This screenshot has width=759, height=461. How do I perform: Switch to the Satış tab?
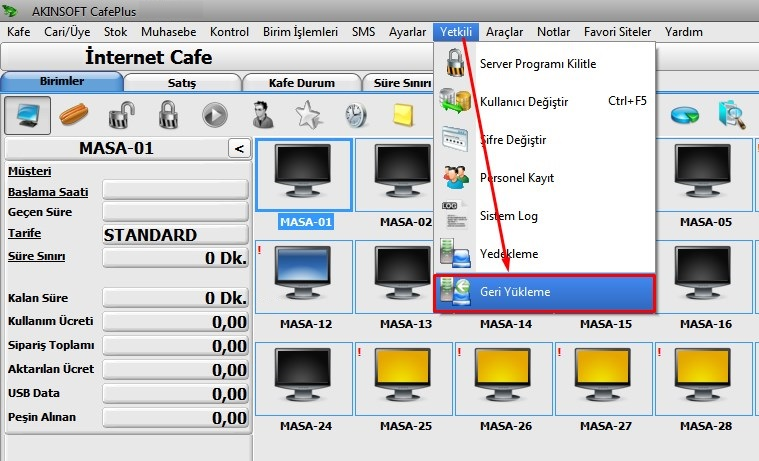(182, 83)
